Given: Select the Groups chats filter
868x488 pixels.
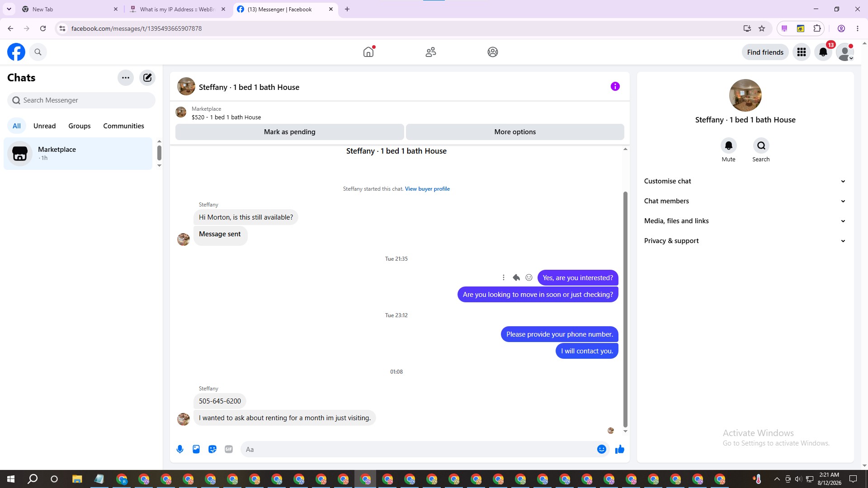Looking at the screenshot, I should point(80,126).
